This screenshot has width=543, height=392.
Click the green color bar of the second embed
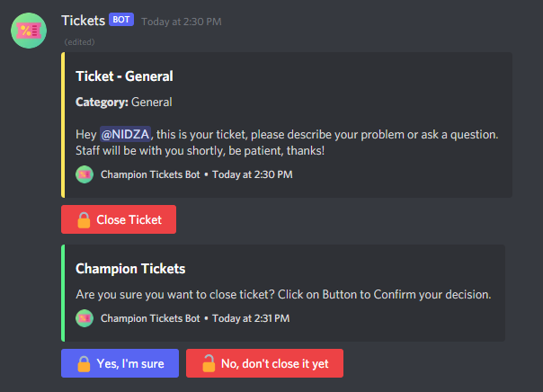(63, 292)
